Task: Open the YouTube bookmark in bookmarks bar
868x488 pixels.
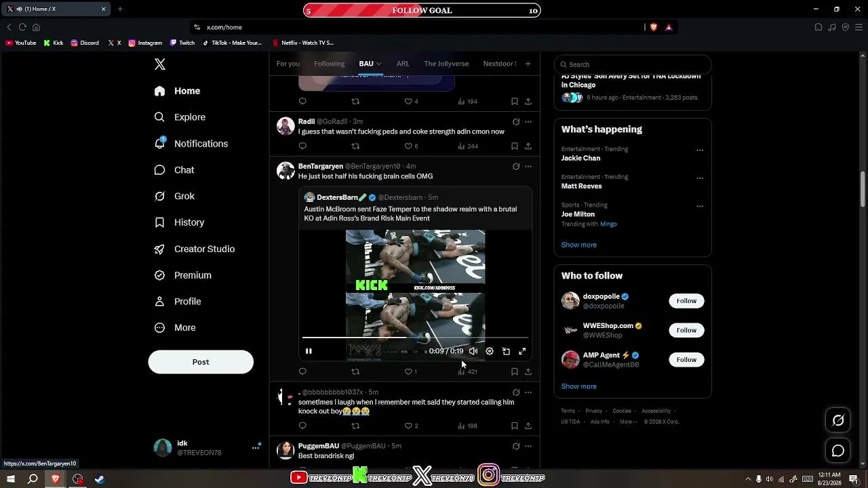Action: point(21,43)
